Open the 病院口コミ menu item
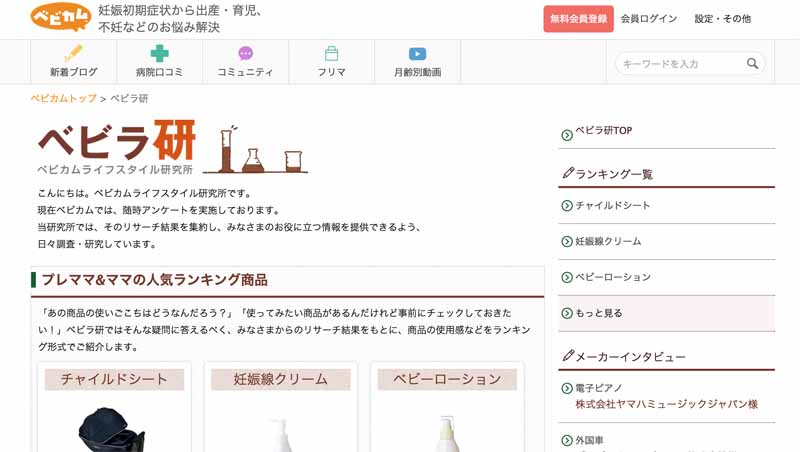The image size is (800, 452). 159,61
